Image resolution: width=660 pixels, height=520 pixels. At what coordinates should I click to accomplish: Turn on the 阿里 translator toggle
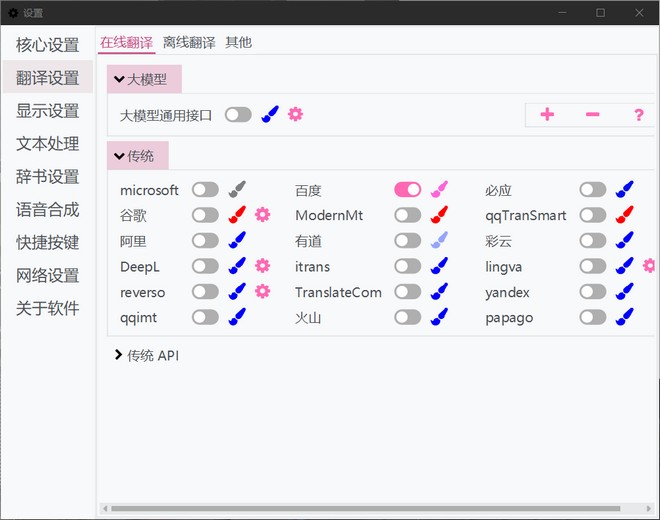[205, 240]
